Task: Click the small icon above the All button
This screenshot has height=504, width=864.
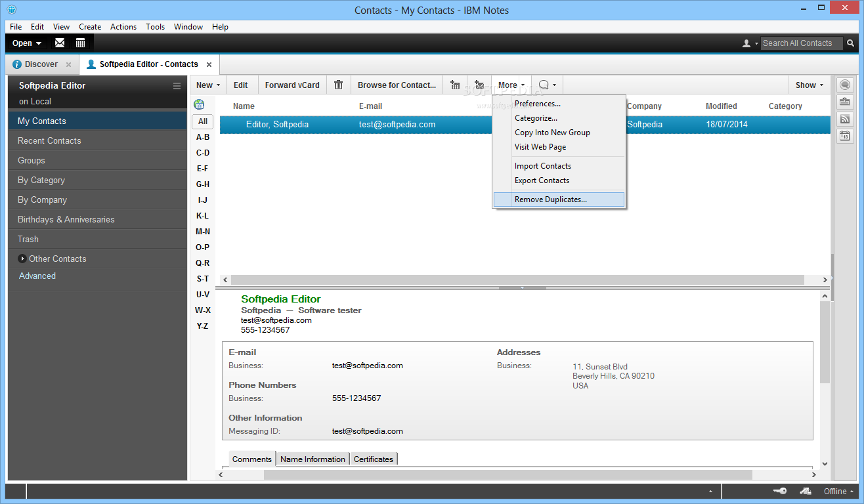Action: pos(199,104)
